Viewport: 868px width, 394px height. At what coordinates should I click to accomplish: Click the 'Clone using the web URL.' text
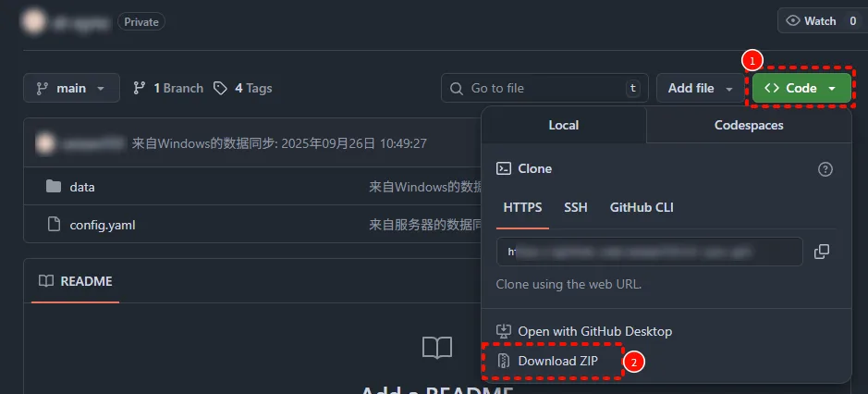[x=568, y=284]
